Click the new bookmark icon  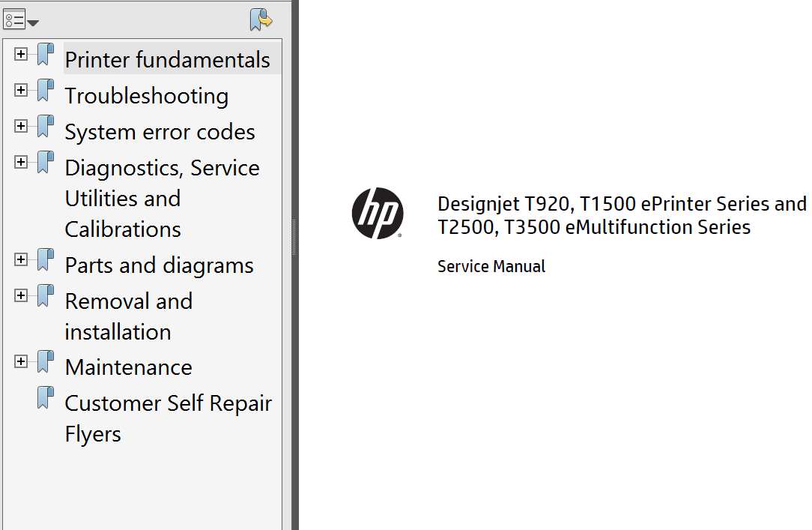[x=261, y=19]
